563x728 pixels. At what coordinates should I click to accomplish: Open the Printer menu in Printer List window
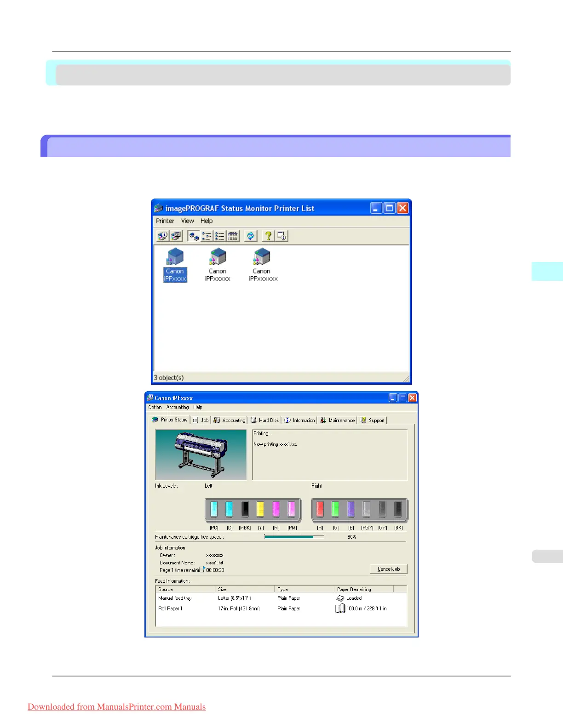165,221
